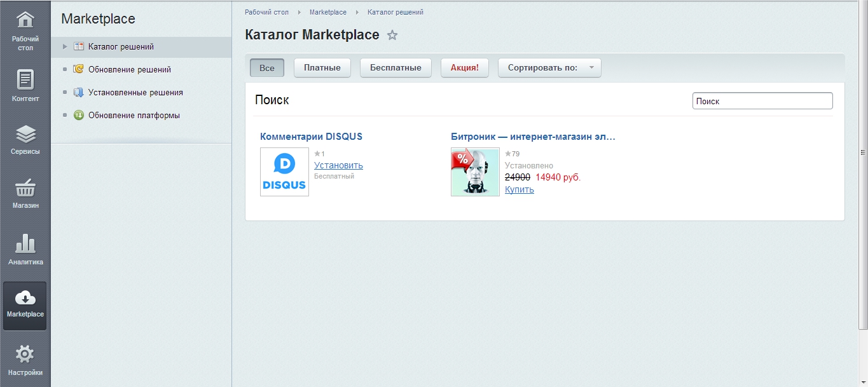The width and height of the screenshot is (868, 387).
Task: Toggle the Бесплатные filter
Action: tap(396, 67)
